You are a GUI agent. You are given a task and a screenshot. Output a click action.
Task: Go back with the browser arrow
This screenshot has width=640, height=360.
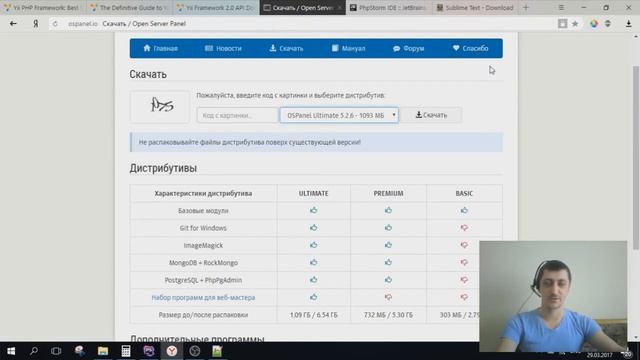pos(13,24)
